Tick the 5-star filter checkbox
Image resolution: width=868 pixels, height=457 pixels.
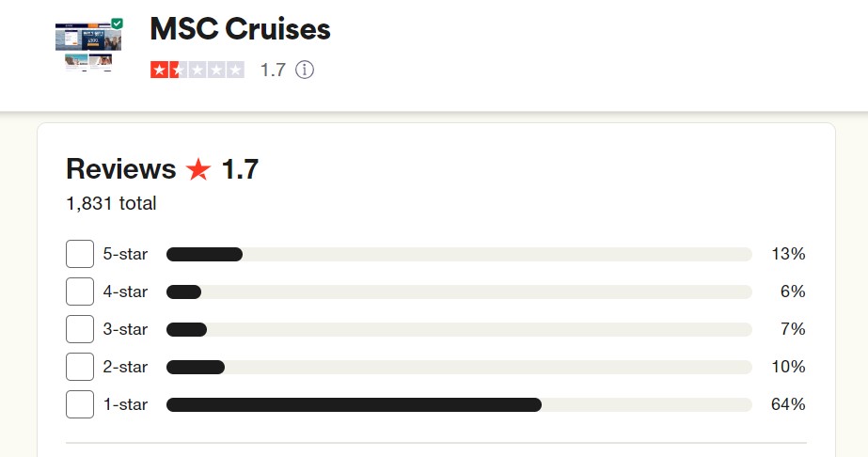(80, 254)
